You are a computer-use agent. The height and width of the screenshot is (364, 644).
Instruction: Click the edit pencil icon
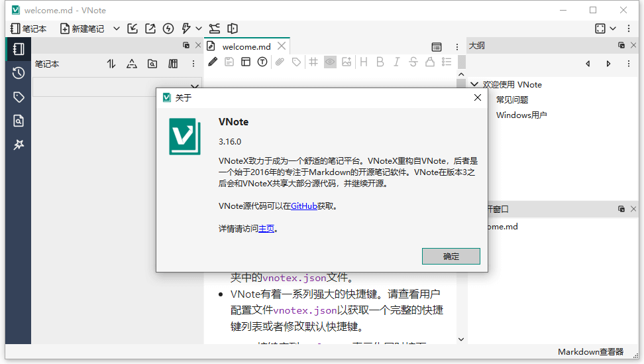[213, 62]
